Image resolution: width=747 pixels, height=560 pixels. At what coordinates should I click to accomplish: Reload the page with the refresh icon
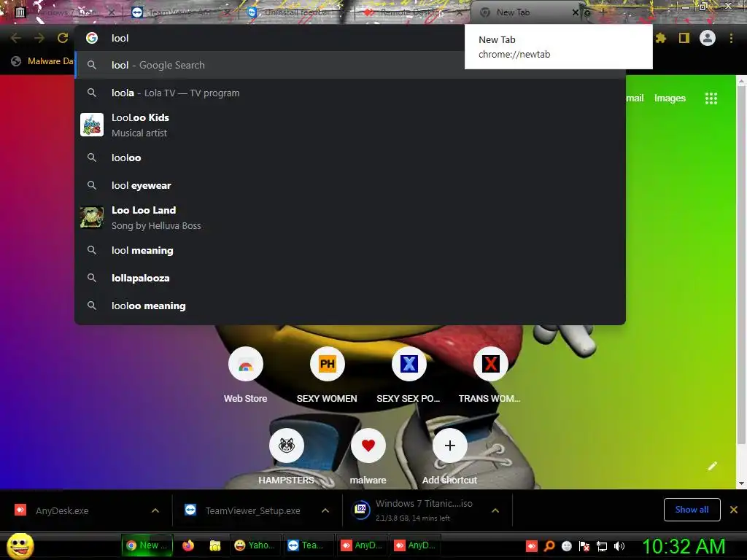tap(63, 38)
